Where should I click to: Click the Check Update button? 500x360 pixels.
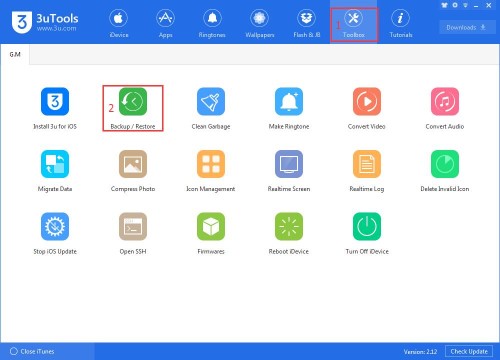pyautogui.click(x=469, y=351)
